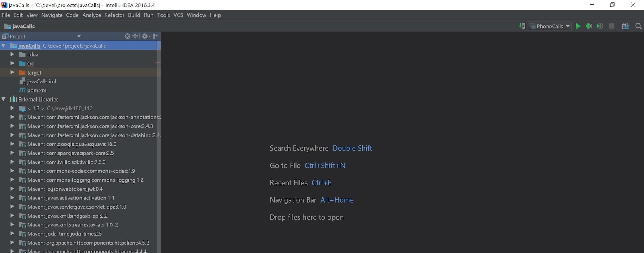This screenshot has width=644, height=253.
Task: Open the Edit menu
Action: coord(18,15)
